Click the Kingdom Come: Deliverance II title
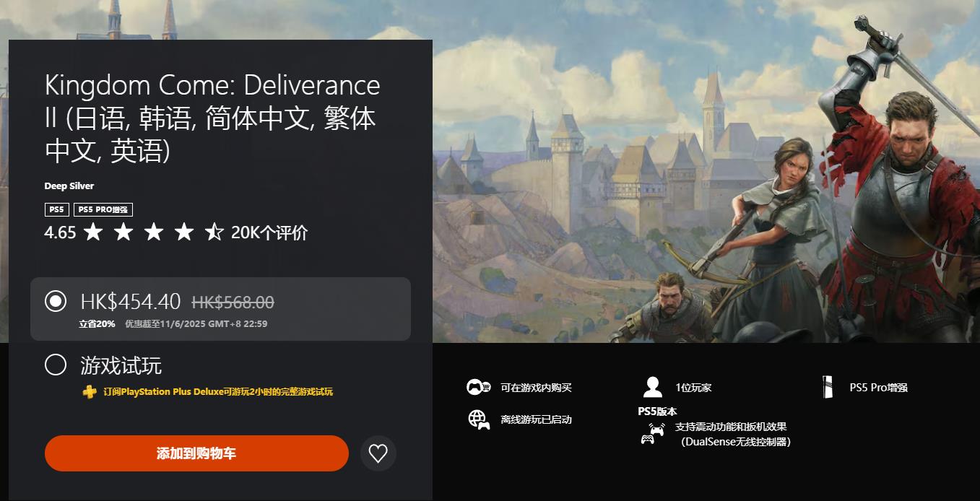This screenshot has width=980, height=501. coord(212,118)
